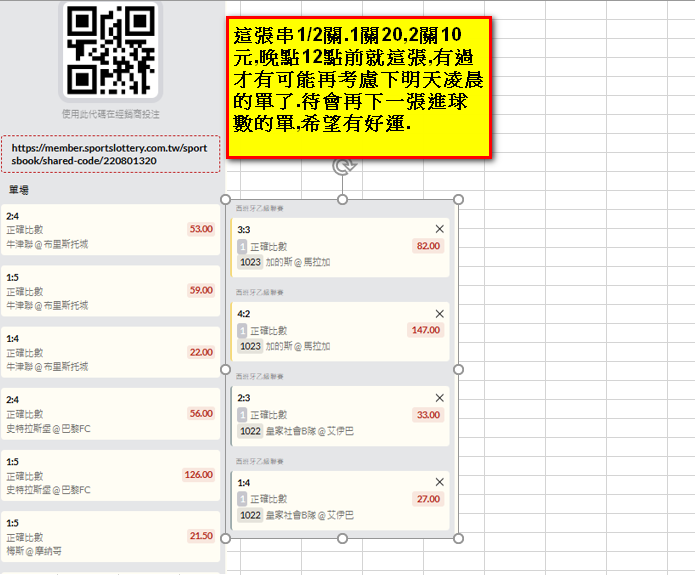Pick the 21.50 odds badge
Screen dimensions: 695x575
[201, 536]
